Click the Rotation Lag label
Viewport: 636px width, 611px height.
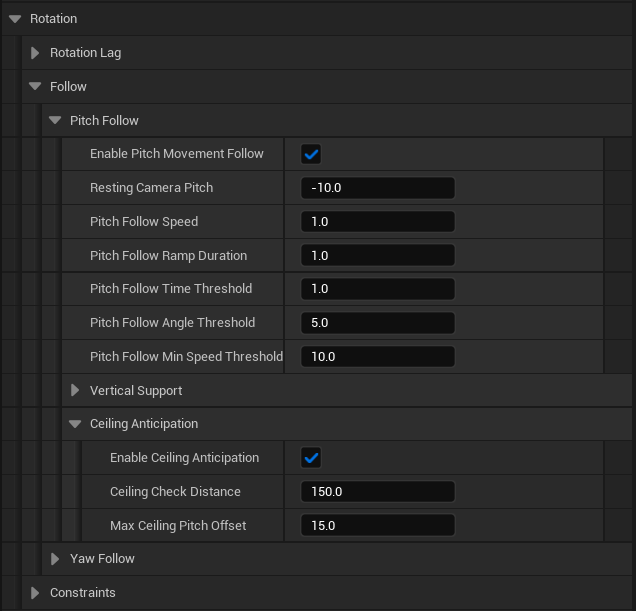(x=85, y=53)
